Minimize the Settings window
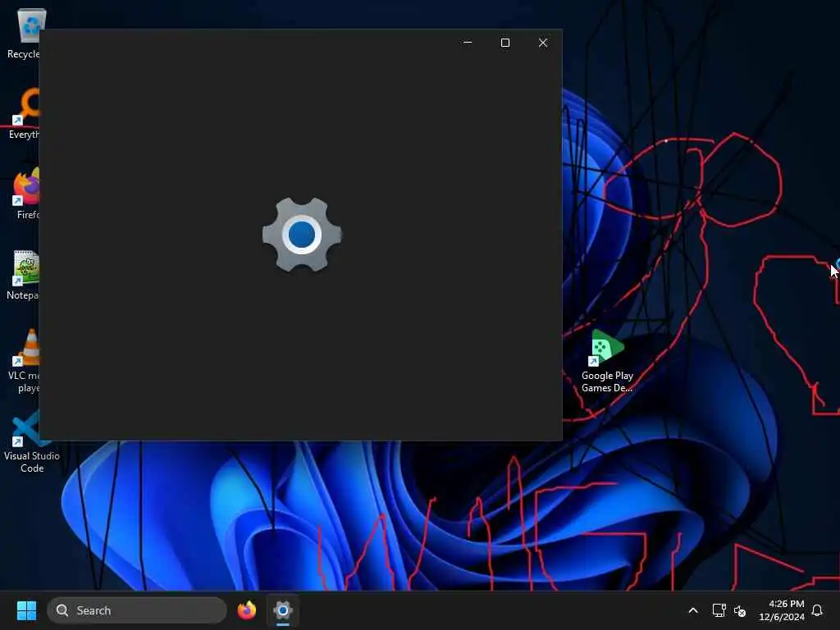Image resolution: width=840 pixels, height=630 pixels. coord(468,43)
